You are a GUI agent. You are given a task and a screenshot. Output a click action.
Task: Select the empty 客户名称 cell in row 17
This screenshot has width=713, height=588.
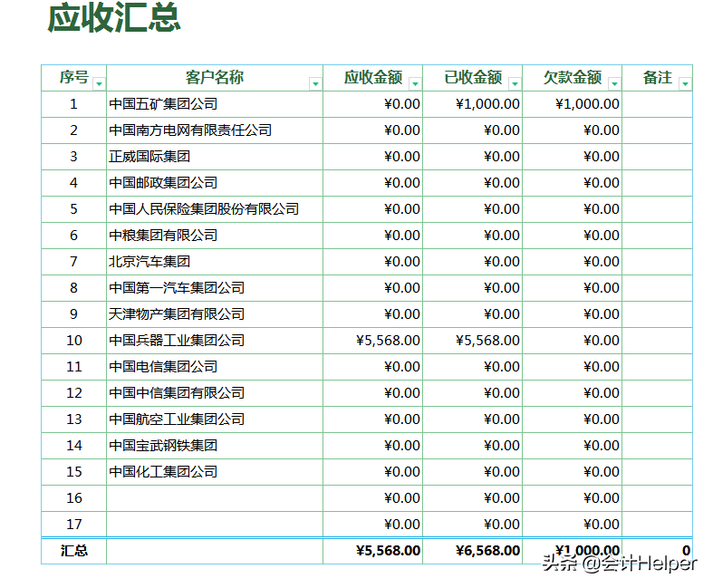tap(215, 525)
